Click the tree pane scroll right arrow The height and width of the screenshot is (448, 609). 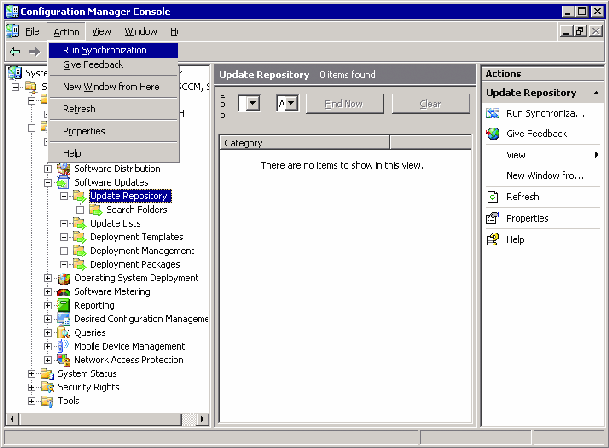pyautogui.click(x=201, y=419)
